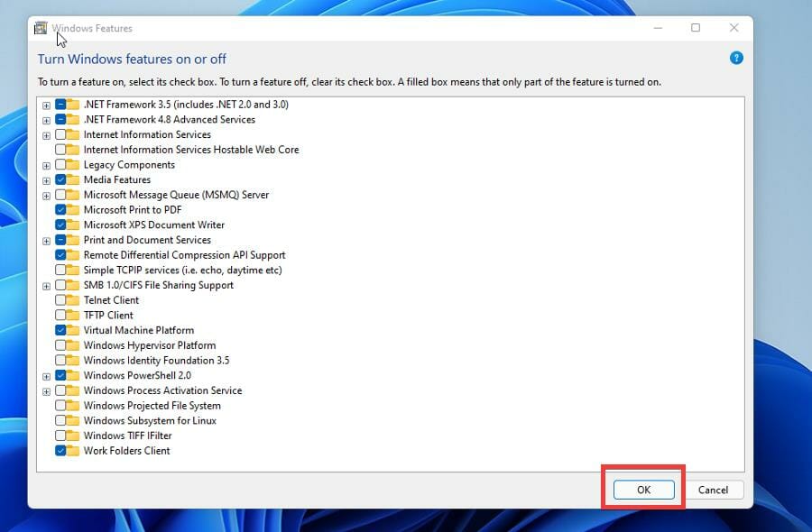Expand the .NET Framework 3.5 tree node
Viewport: 812px width, 532px height.
(46, 105)
